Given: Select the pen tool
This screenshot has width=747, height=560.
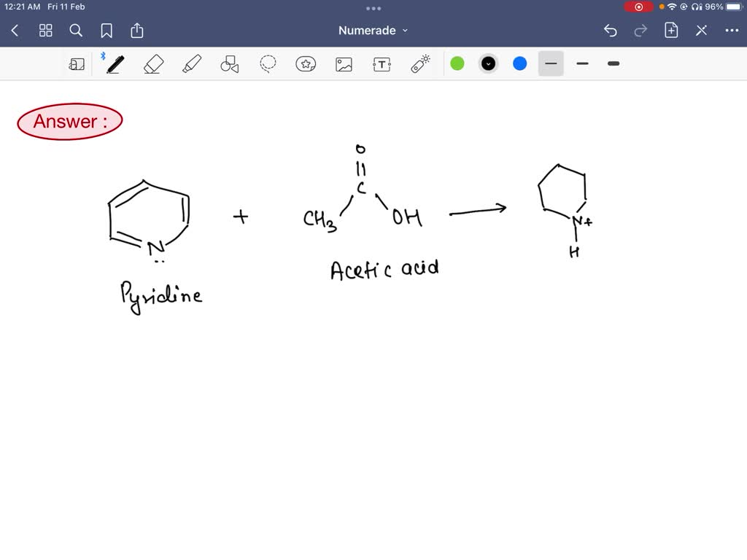Looking at the screenshot, I should coord(113,63).
